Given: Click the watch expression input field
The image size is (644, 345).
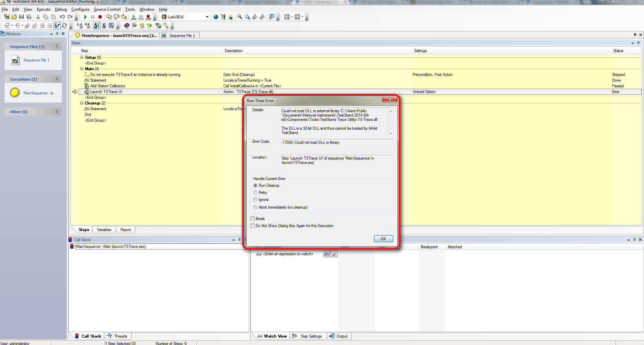Looking at the screenshot, I should pos(288,254).
